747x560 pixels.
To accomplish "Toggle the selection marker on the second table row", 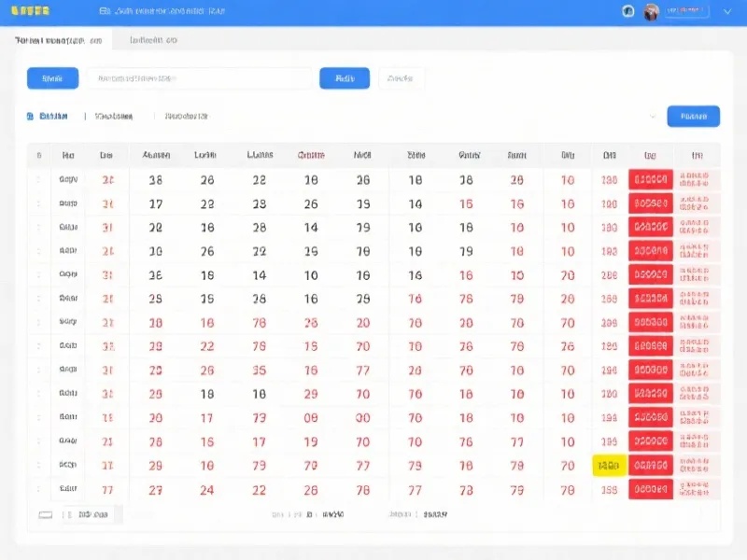I will click(x=38, y=203).
